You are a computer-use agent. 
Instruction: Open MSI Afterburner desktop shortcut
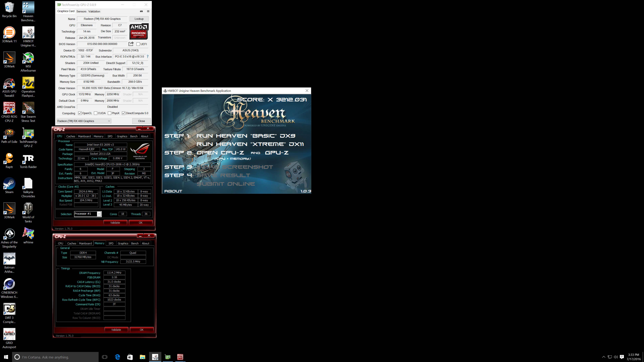28,62
